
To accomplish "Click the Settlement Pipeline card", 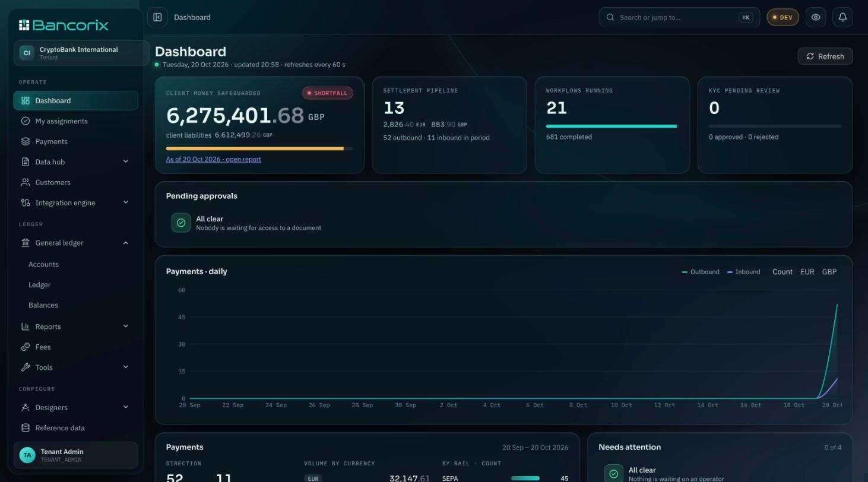I will (449, 125).
